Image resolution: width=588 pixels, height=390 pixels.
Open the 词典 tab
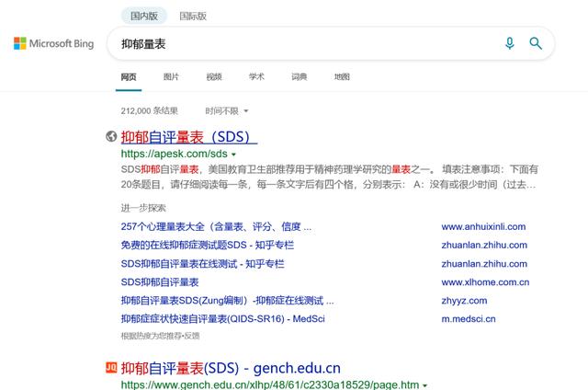tap(300, 76)
